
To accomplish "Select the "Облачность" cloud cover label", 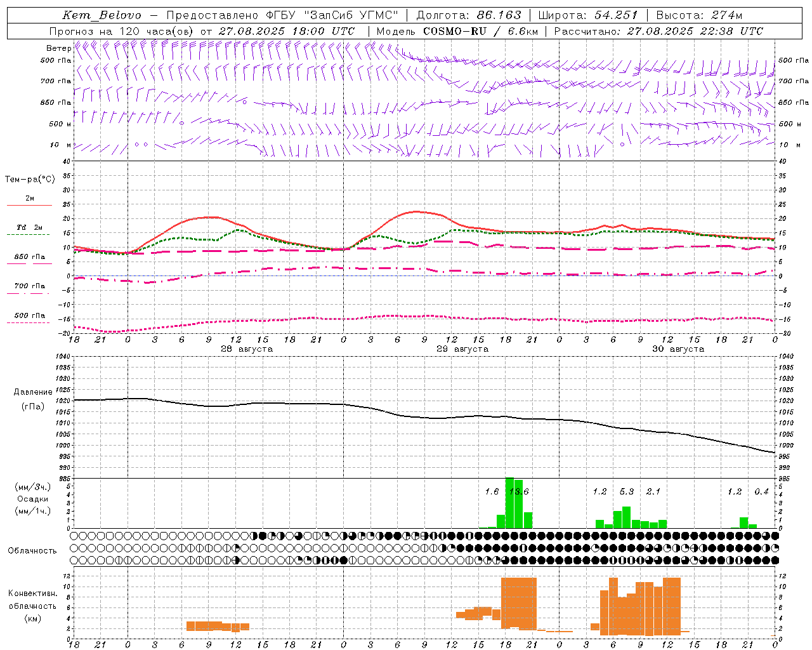I will pyautogui.click(x=32, y=550).
